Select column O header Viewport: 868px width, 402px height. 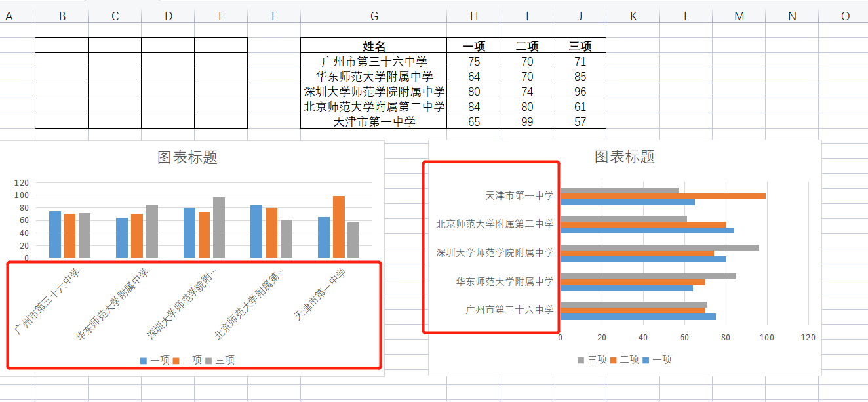[844, 16]
